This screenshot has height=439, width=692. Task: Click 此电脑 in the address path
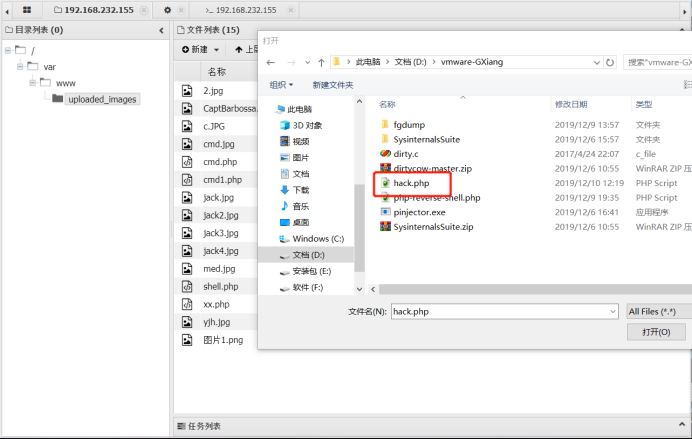click(x=368, y=62)
